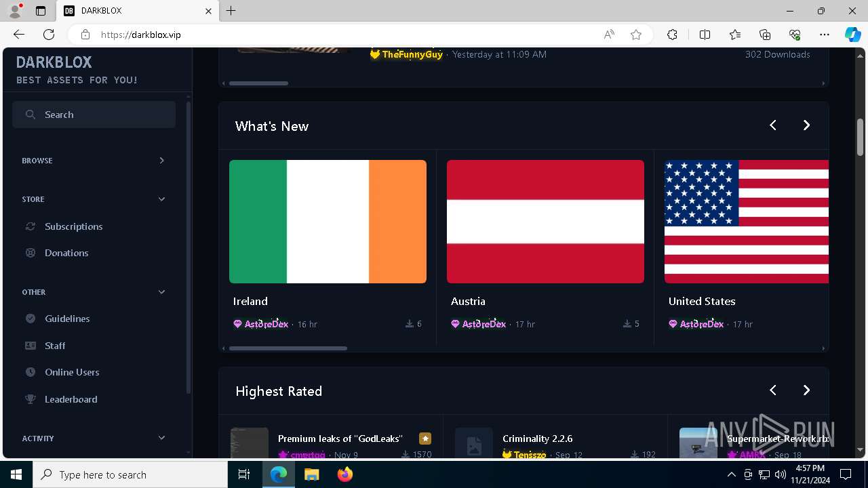Image resolution: width=868 pixels, height=488 pixels.
Task: Click the Staff ID card icon
Action: [x=31, y=346]
